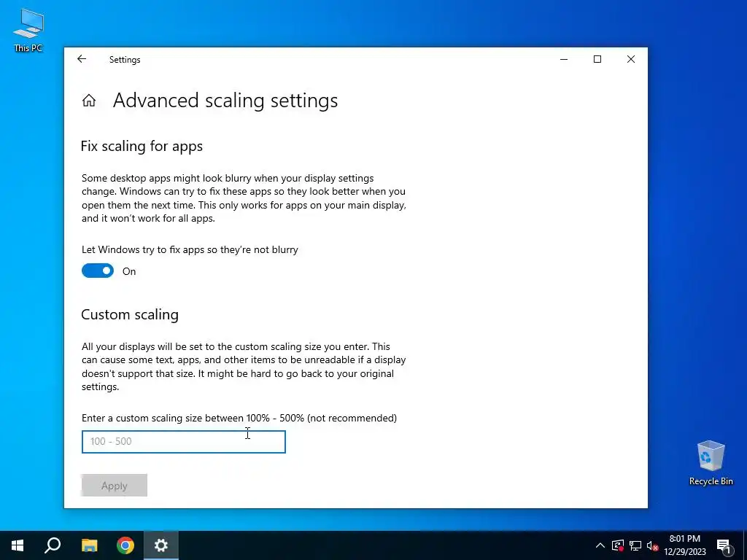The height and width of the screenshot is (560, 747).
Task: Select the Recycle Bin desktop icon
Action: [x=711, y=462]
